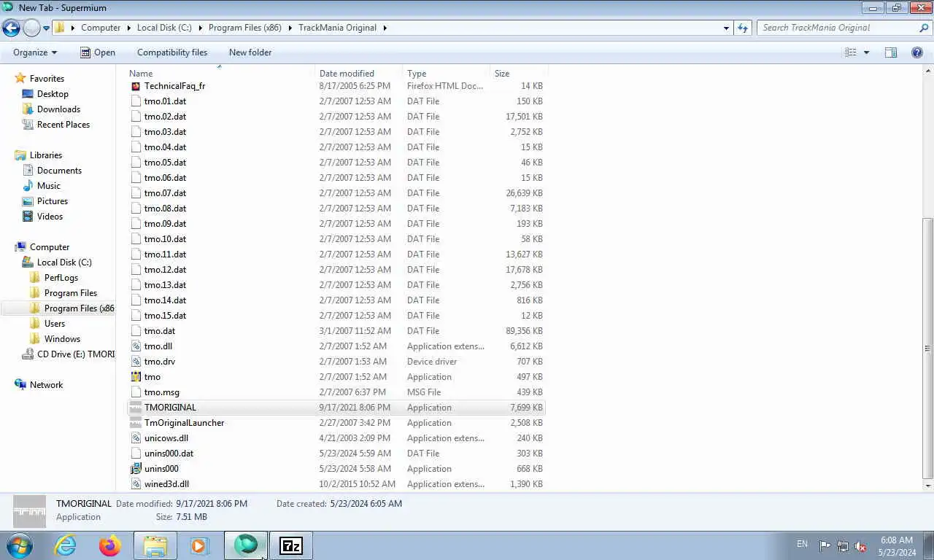This screenshot has width=934, height=560.
Task: Open the Organize menu
Action: tap(35, 52)
